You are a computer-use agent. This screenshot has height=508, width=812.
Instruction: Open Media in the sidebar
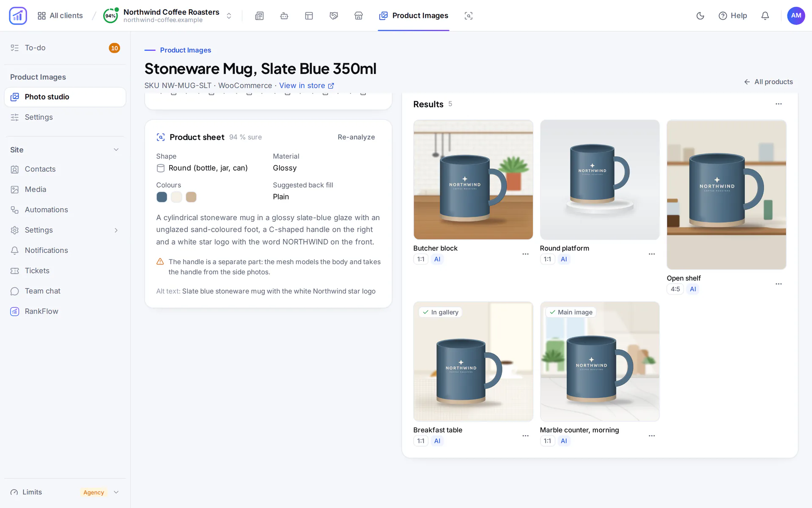pyautogui.click(x=65, y=190)
